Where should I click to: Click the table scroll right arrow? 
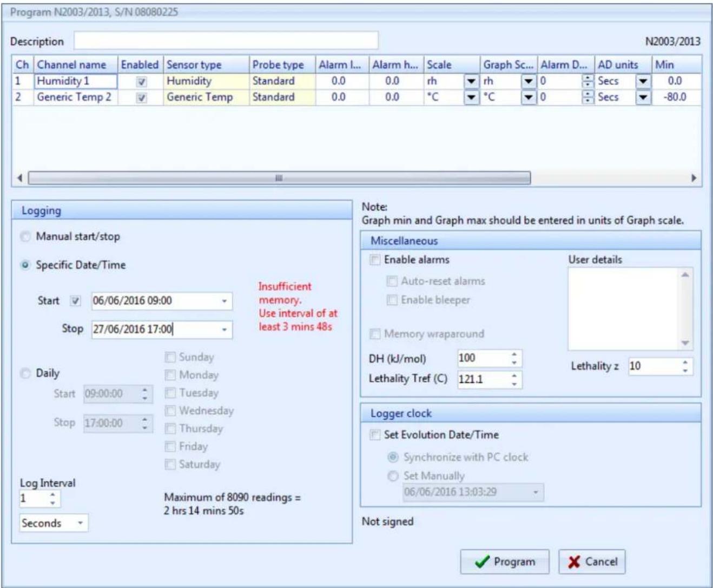point(695,178)
